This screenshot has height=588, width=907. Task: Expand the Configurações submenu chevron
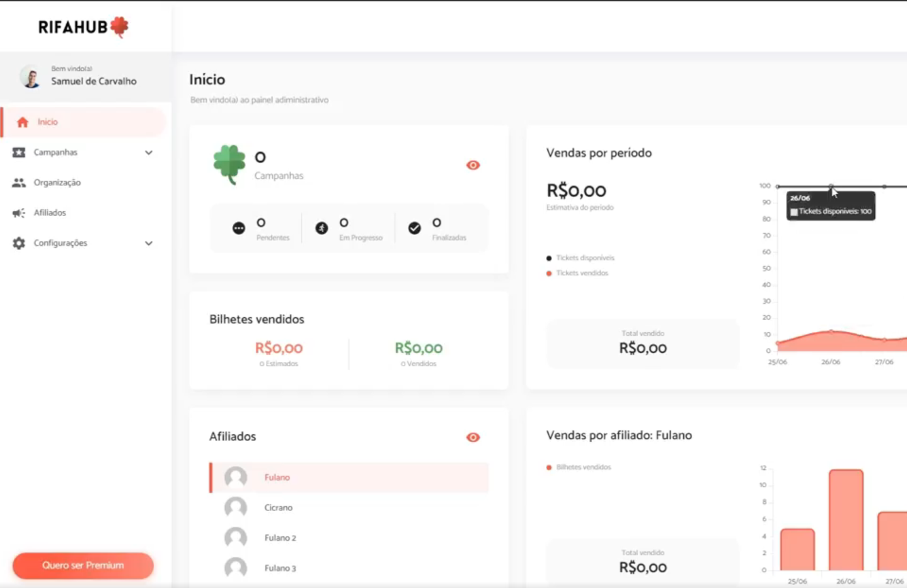(149, 243)
